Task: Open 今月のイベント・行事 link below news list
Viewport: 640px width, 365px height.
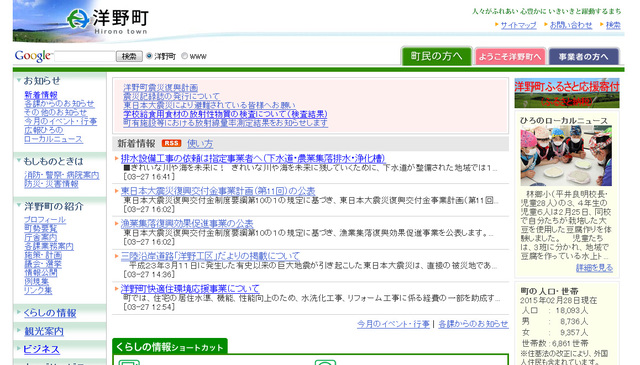Action: click(393, 324)
